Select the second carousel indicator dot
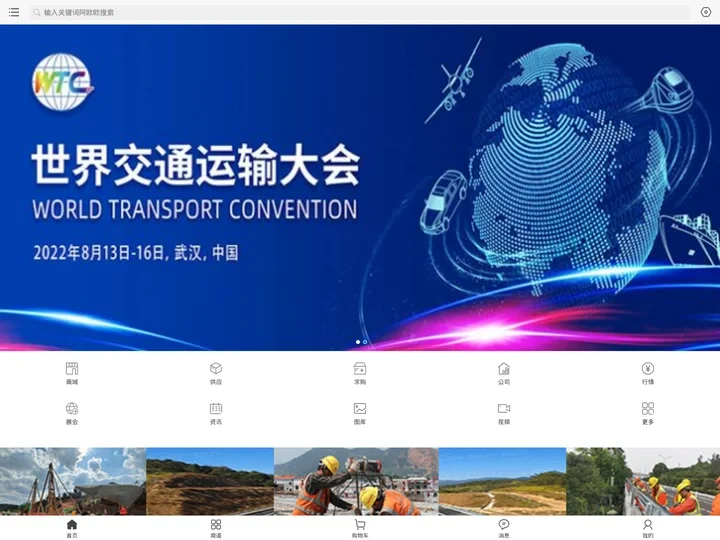The width and height of the screenshot is (720, 540). [365, 342]
